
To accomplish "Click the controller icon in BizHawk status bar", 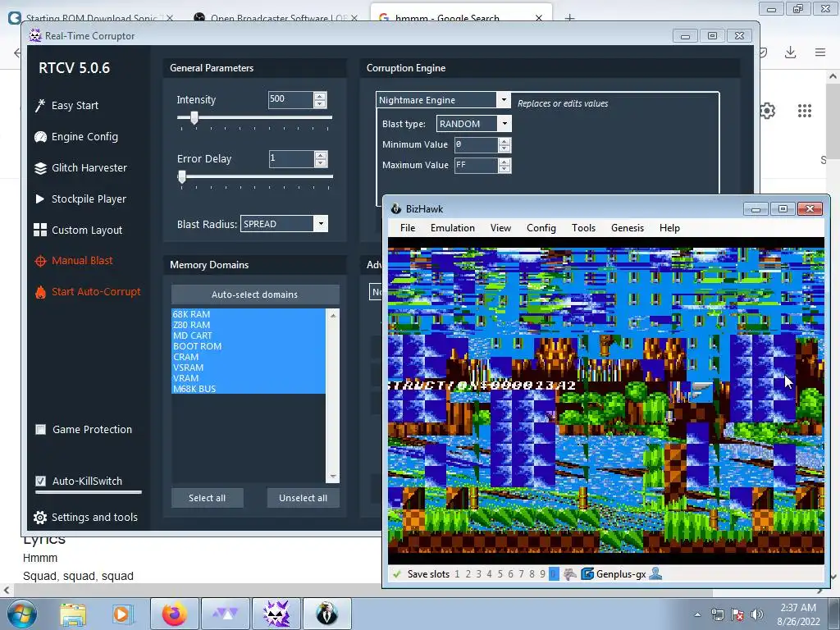I will (x=569, y=574).
